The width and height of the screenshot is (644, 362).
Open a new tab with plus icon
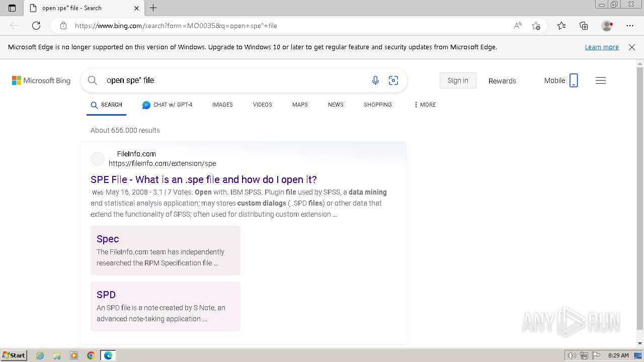(153, 8)
